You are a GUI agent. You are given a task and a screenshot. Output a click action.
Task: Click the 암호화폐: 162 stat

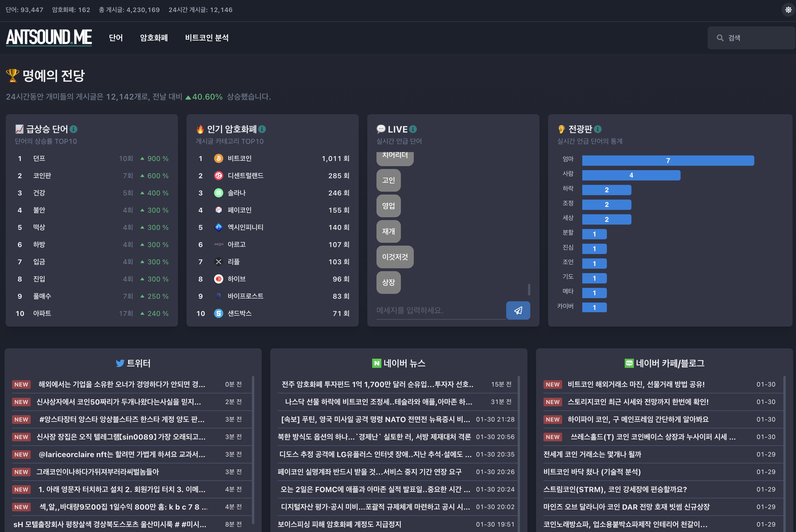coord(71,10)
